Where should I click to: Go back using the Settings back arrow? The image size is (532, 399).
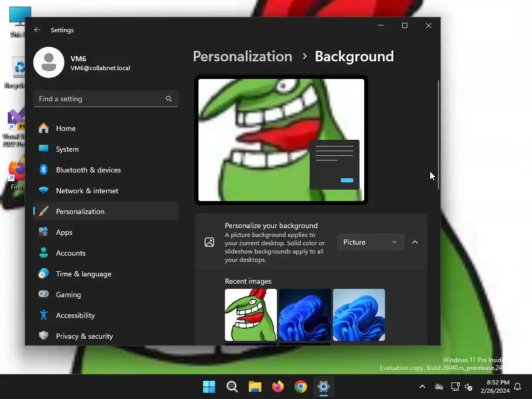(x=37, y=30)
